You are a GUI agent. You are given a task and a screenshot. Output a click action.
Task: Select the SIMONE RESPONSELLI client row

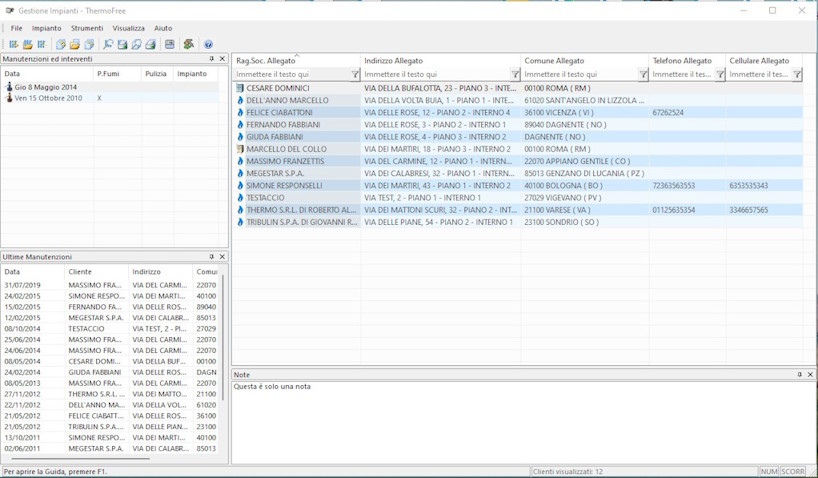coord(517,185)
